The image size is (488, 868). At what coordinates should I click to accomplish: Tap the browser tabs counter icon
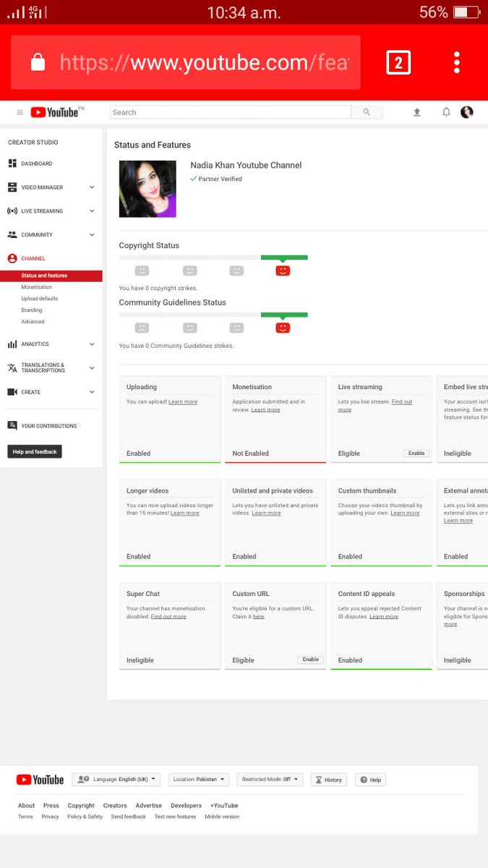[398, 63]
